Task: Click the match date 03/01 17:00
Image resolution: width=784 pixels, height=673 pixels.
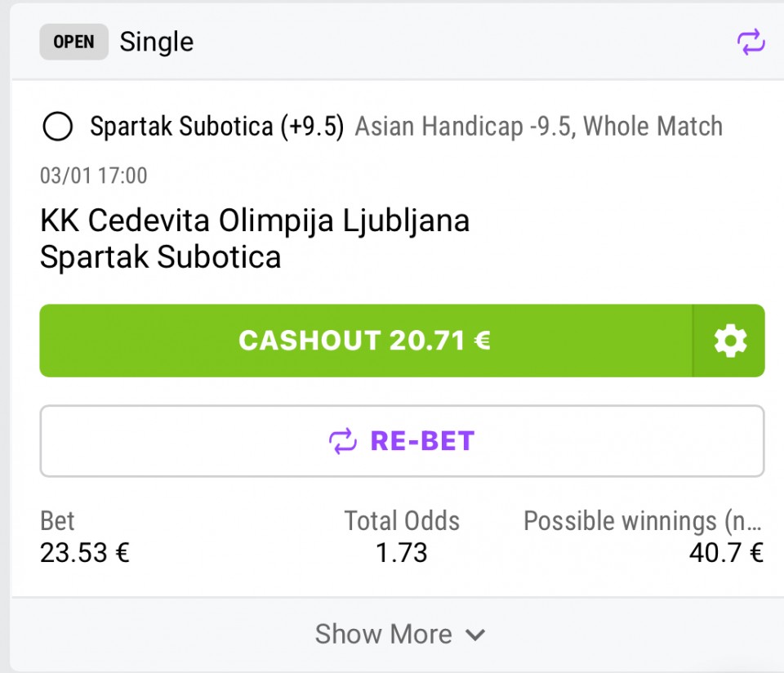Action: [x=93, y=175]
